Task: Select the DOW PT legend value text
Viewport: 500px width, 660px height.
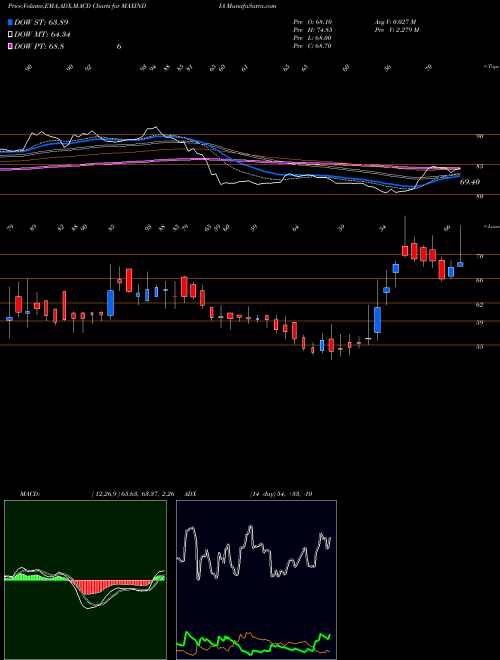Action: pyautogui.click(x=39, y=47)
